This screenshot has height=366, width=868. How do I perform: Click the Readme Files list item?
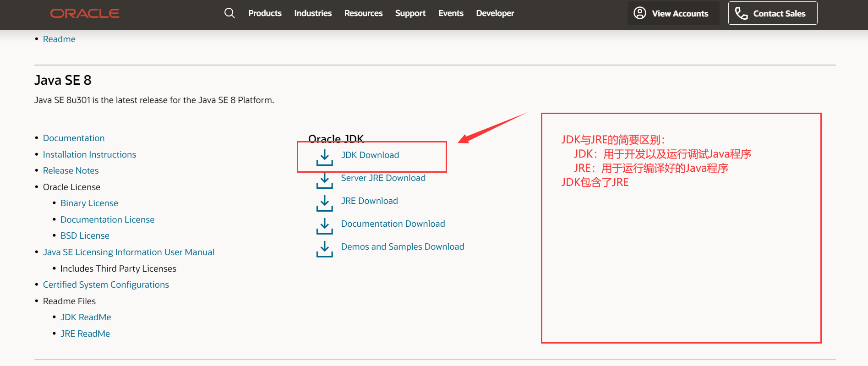click(x=69, y=301)
